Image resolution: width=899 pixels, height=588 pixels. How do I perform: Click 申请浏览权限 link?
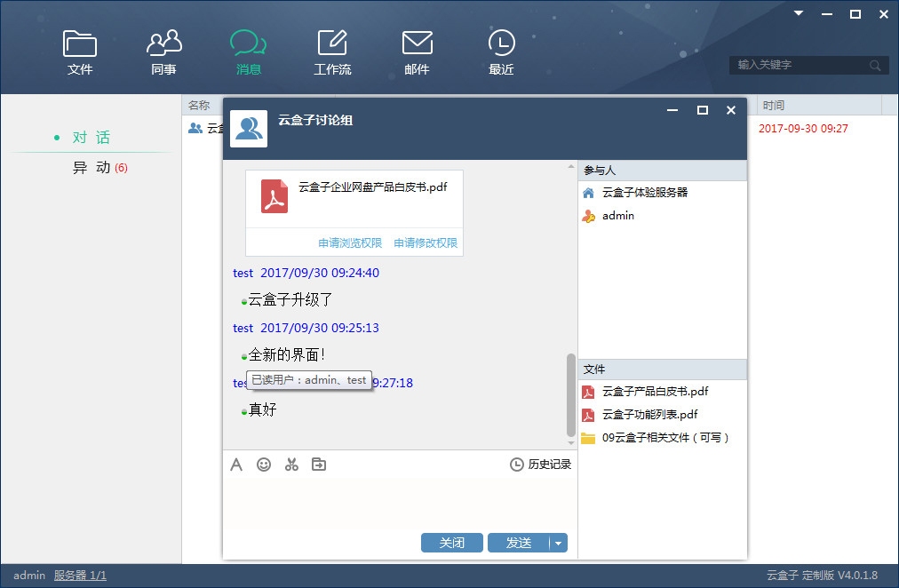pyautogui.click(x=350, y=243)
